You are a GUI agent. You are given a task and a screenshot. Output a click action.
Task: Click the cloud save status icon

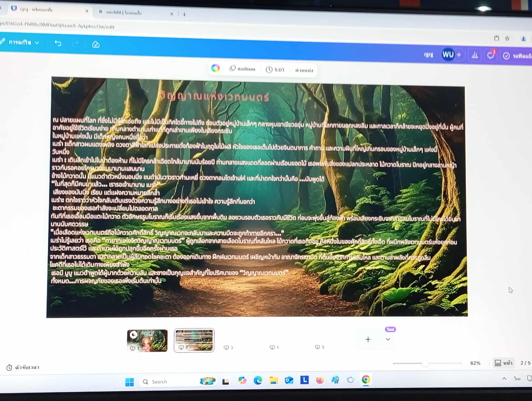[96, 45]
